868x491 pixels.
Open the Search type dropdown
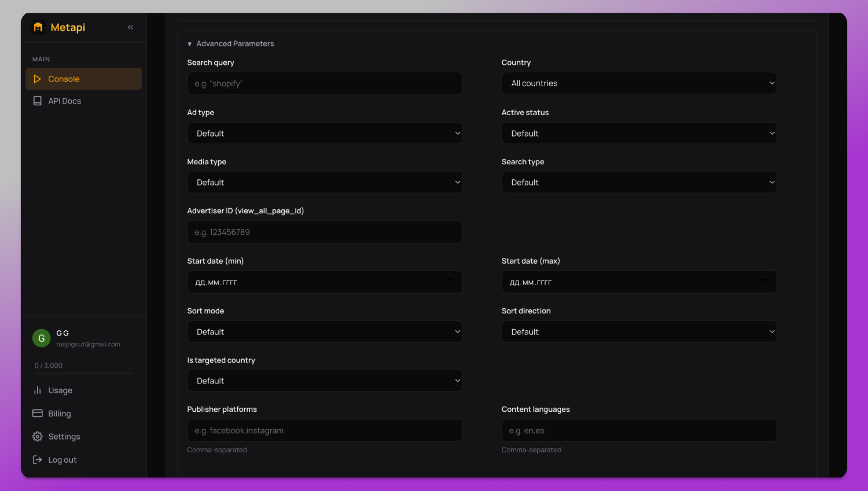click(639, 182)
